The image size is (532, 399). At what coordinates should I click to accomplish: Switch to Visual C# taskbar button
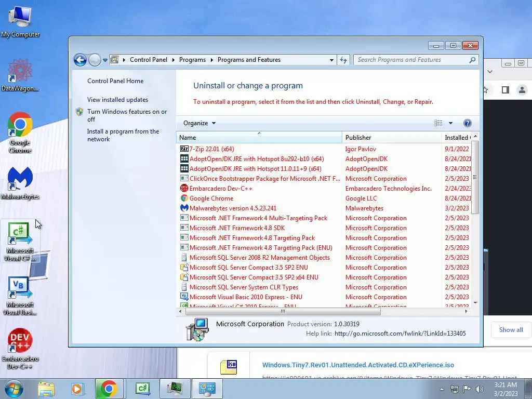coord(142,389)
